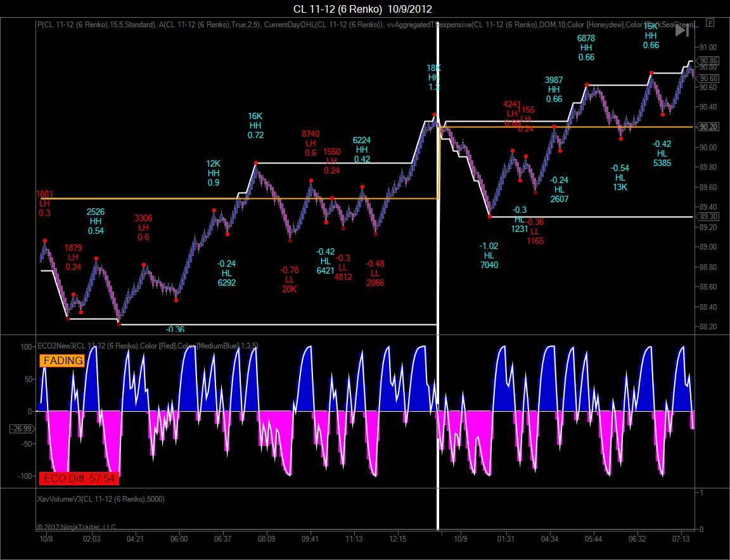The width and height of the screenshot is (730, 560).
Task: Click the 88.20 price axis label
Action: pyautogui.click(x=708, y=327)
